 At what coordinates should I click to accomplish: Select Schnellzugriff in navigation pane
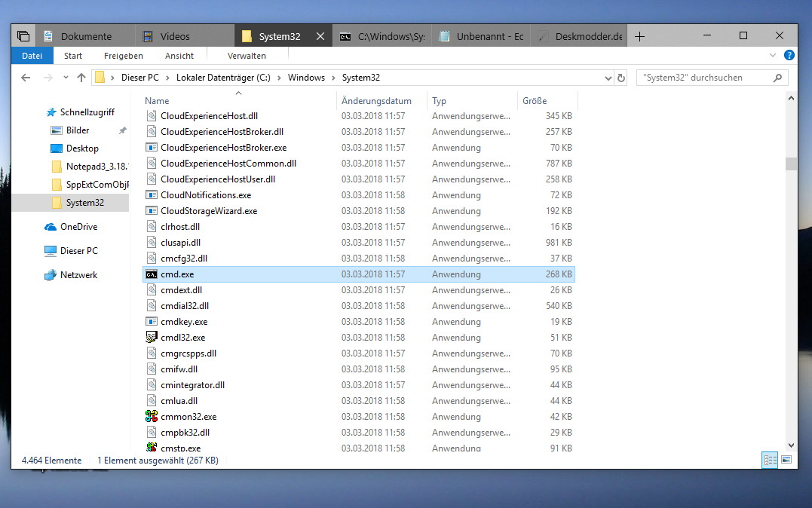click(87, 112)
